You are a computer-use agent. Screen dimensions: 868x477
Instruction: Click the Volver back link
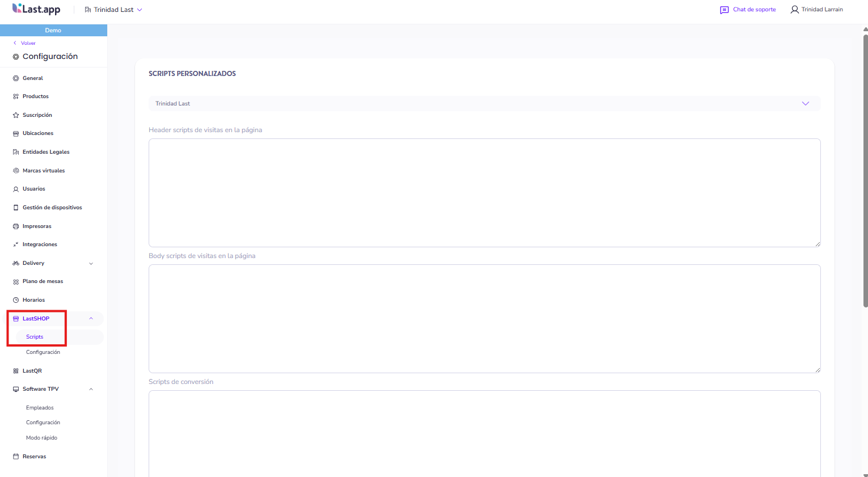[28, 43]
